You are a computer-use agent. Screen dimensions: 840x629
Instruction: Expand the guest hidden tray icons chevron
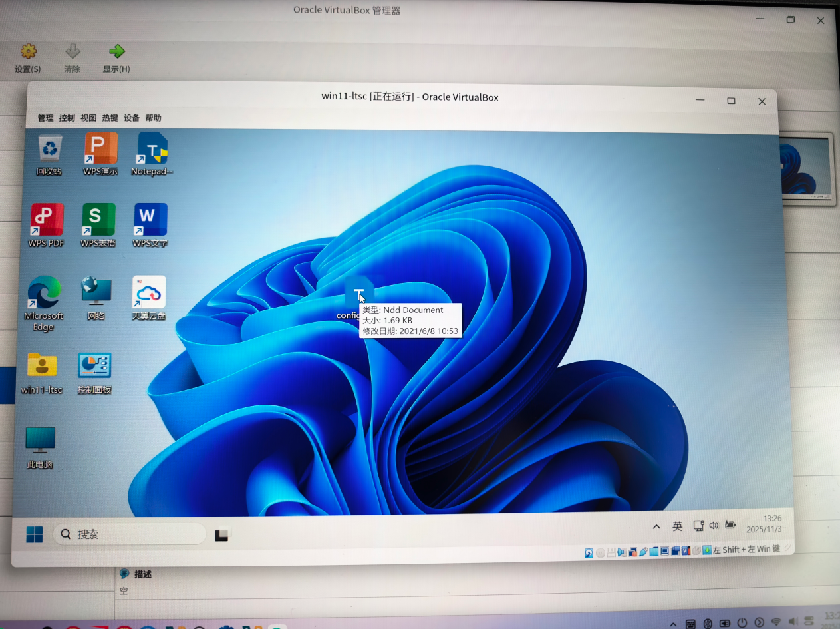[656, 526]
